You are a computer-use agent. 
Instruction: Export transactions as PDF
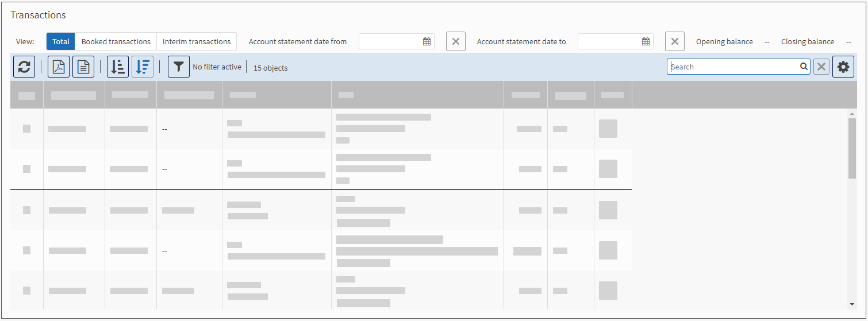pyautogui.click(x=59, y=67)
